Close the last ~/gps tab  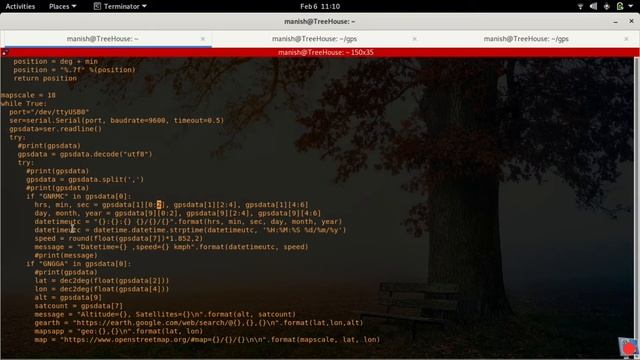click(626, 39)
